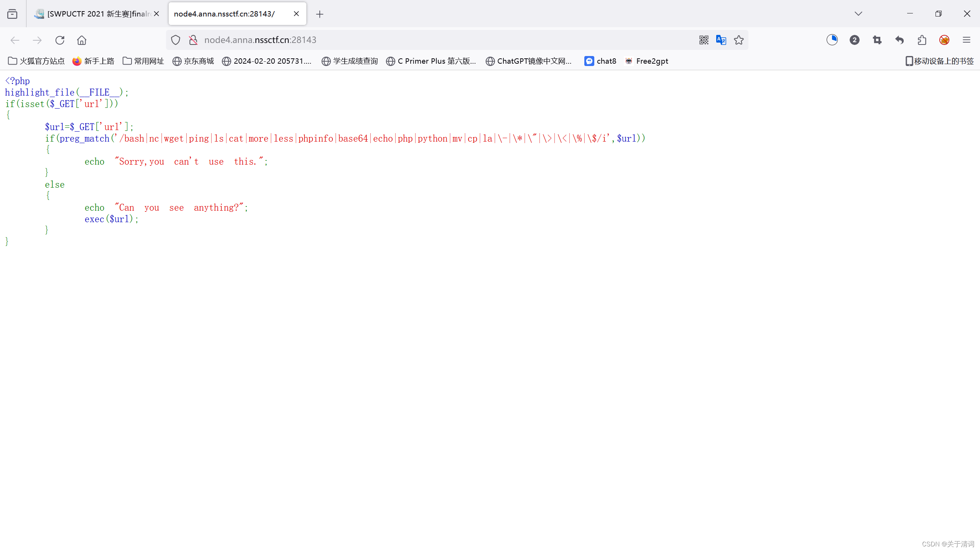The image size is (980, 551).
Task: Open the 常用网址 bookmark folder
Action: coord(143,61)
